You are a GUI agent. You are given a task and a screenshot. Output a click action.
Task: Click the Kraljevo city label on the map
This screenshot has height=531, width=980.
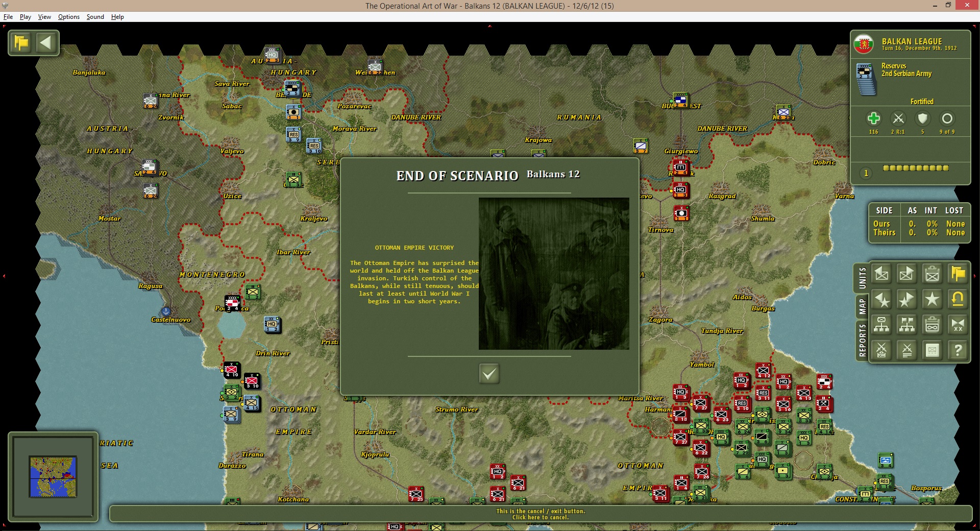tap(314, 219)
